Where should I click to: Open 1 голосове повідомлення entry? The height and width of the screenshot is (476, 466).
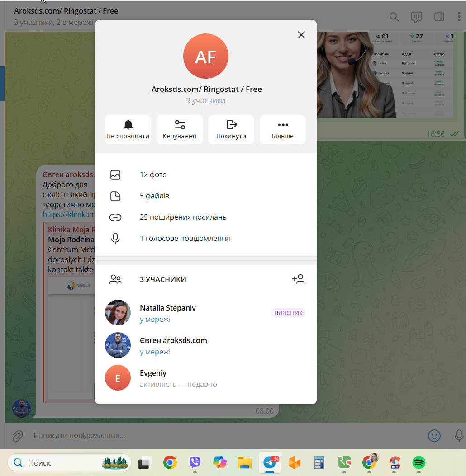206,238
